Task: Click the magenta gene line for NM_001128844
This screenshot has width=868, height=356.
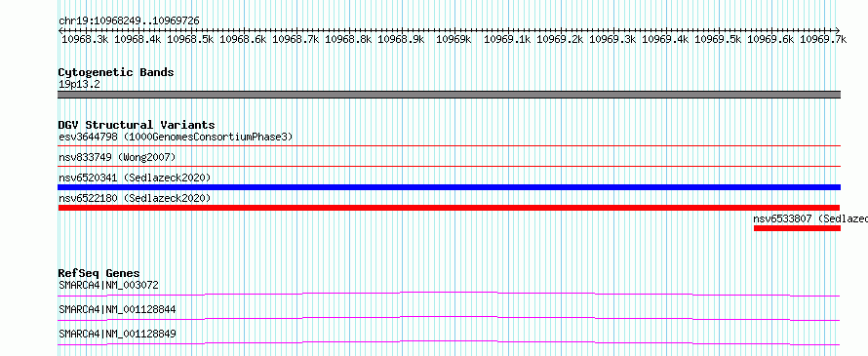Action: point(449,318)
